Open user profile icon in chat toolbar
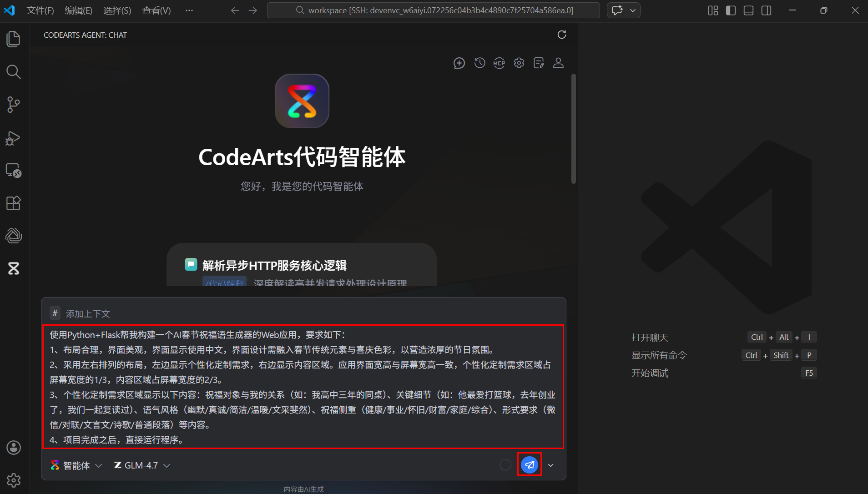This screenshot has width=868, height=494. pyautogui.click(x=558, y=63)
